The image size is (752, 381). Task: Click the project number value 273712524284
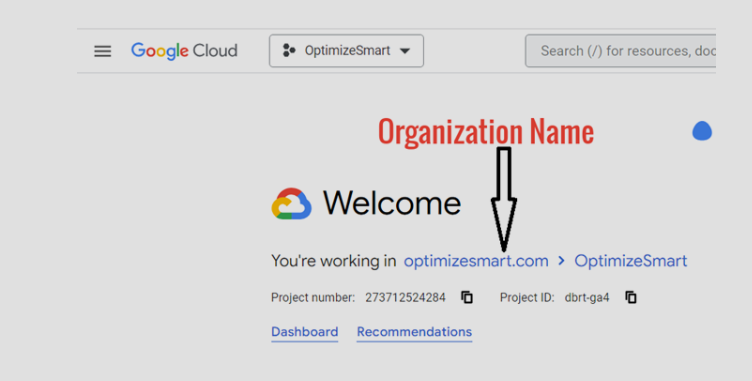(405, 298)
